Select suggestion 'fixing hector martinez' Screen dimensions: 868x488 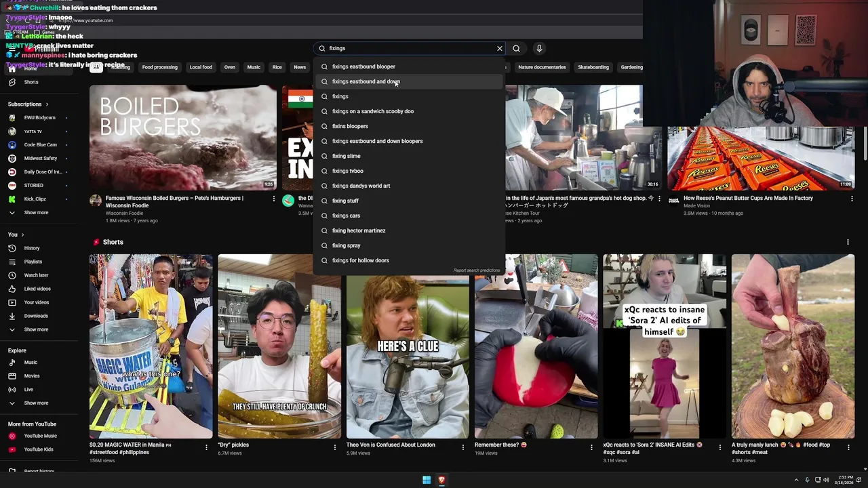(409, 230)
